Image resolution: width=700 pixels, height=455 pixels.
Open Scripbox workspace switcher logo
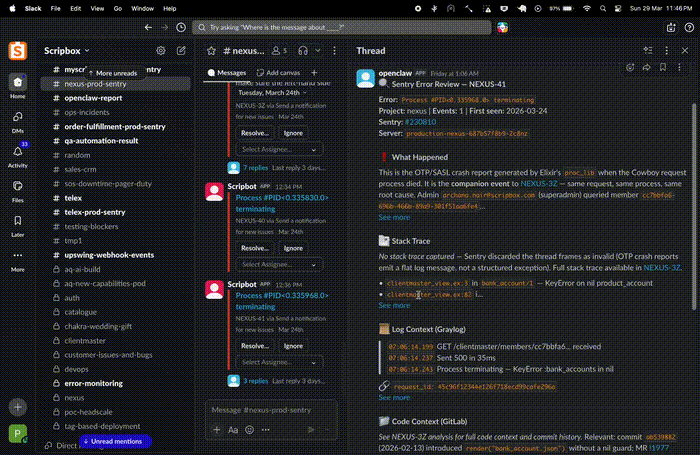(x=18, y=50)
